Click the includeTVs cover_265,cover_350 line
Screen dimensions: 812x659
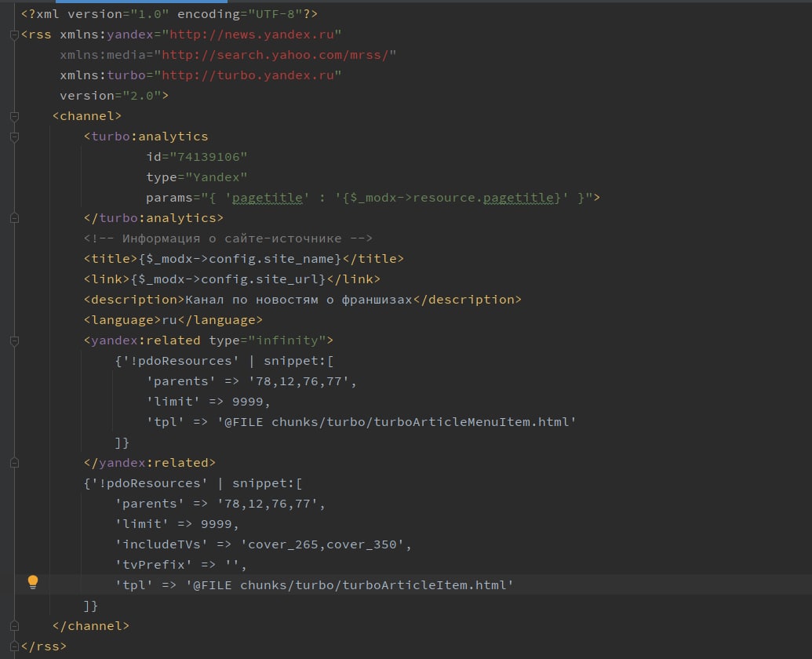point(264,544)
